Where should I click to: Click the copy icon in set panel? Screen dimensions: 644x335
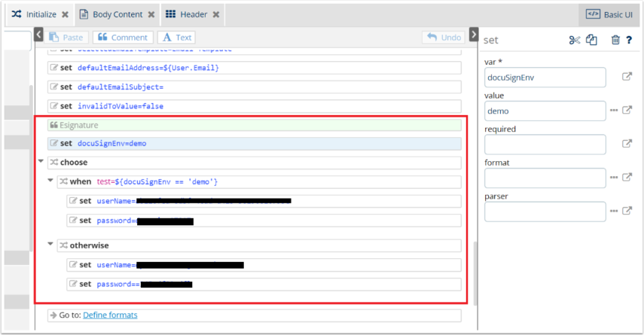point(592,40)
